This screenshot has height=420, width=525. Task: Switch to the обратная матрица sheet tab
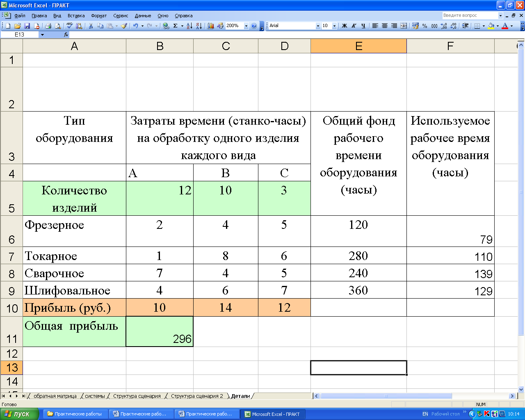(55, 396)
